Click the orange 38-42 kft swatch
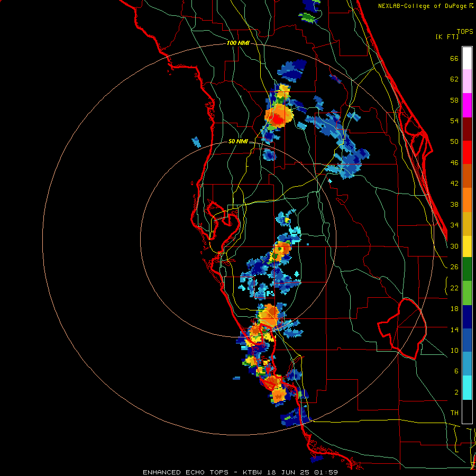 click(x=467, y=200)
